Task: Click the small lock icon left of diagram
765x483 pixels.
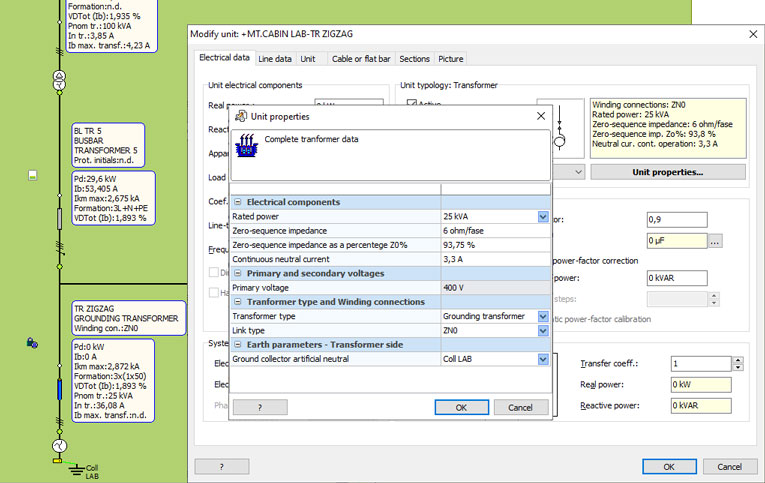Action: pyautogui.click(x=32, y=343)
